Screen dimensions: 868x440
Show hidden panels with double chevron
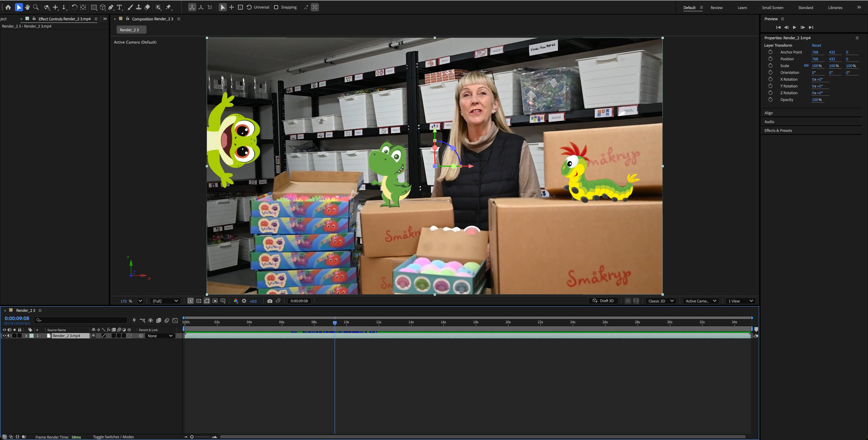point(105,19)
